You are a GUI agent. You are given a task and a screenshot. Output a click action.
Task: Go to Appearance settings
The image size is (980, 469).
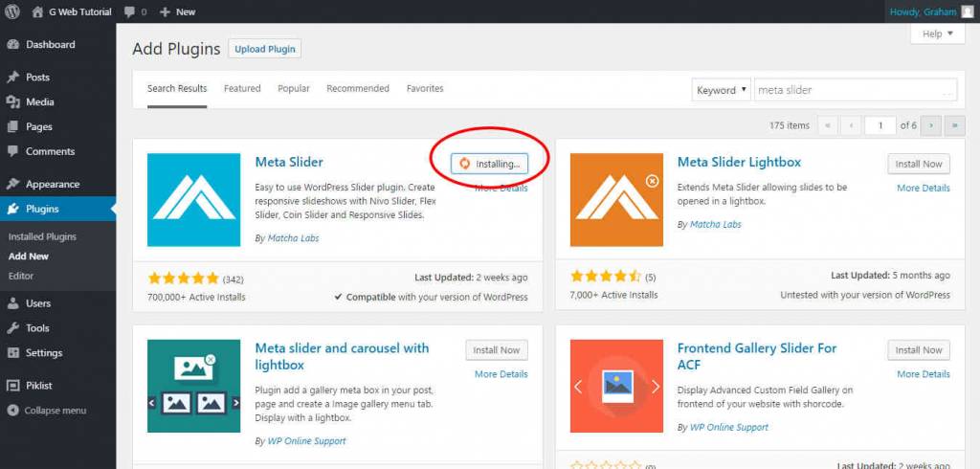pyautogui.click(x=53, y=185)
